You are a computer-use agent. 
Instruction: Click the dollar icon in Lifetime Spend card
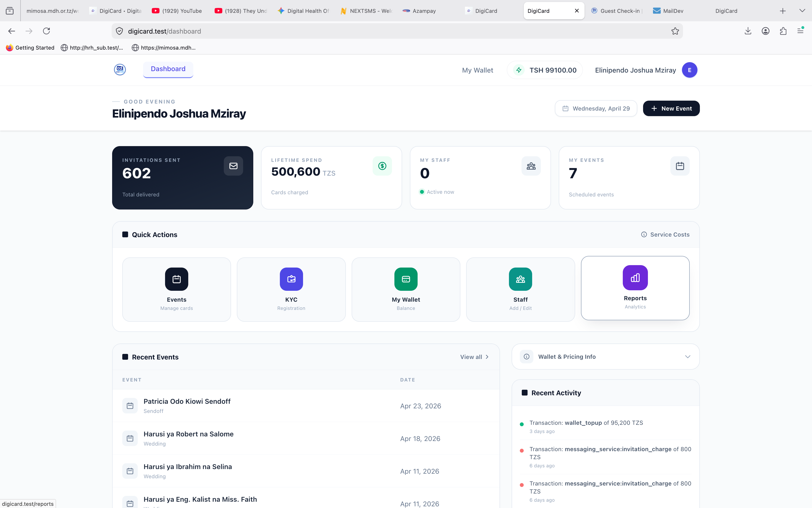(382, 166)
